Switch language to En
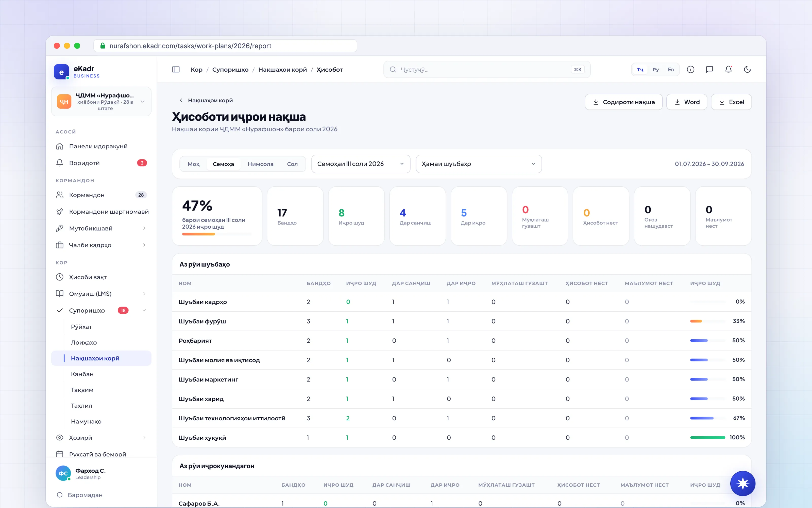This screenshot has width=812, height=508. click(670, 70)
